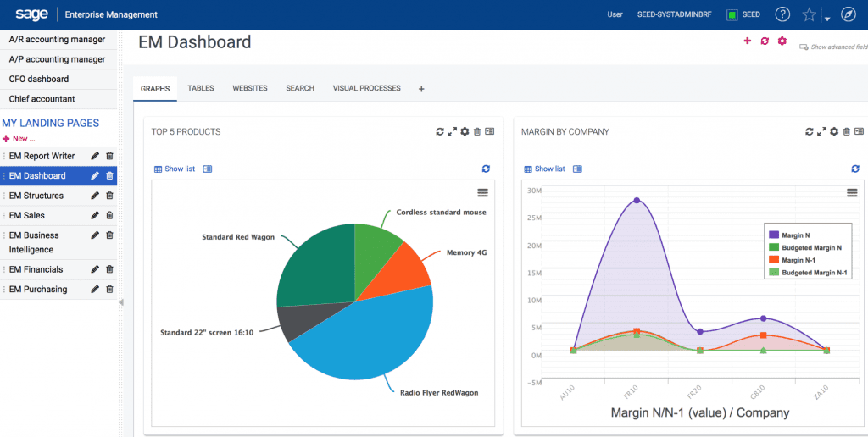Viewport: 868px width, 437px height.
Task: Toggle Budgeted Margin N-1 legend series
Action: tap(808, 272)
